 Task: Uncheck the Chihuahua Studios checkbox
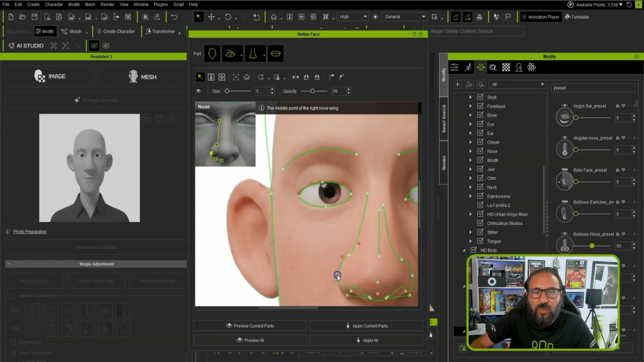click(480, 223)
